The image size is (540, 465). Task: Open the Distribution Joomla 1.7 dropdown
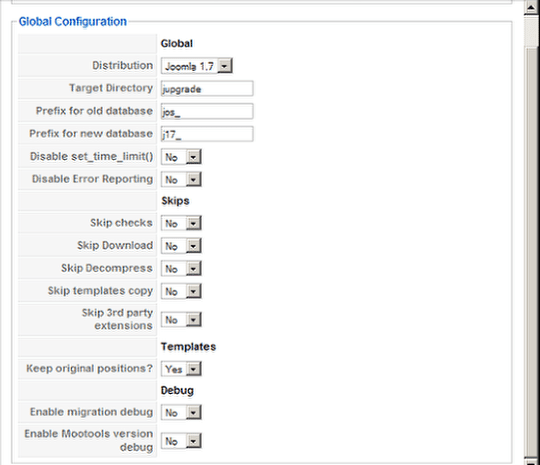pyautogui.click(x=197, y=66)
